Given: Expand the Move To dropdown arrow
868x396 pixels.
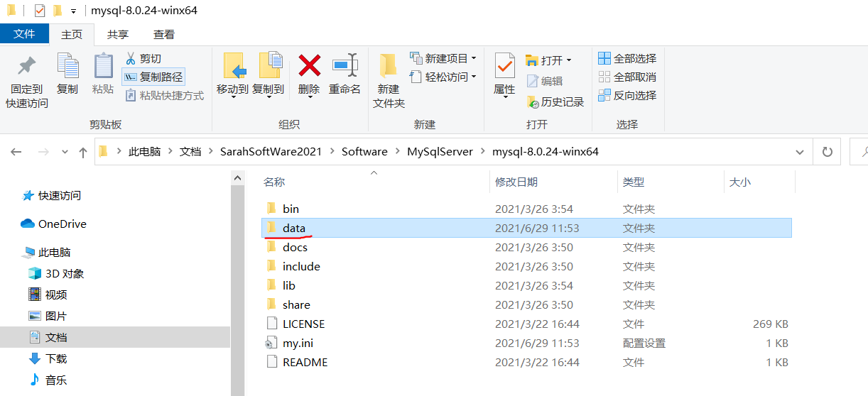Looking at the screenshot, I should pyautogui.click(x=232, y=97).
